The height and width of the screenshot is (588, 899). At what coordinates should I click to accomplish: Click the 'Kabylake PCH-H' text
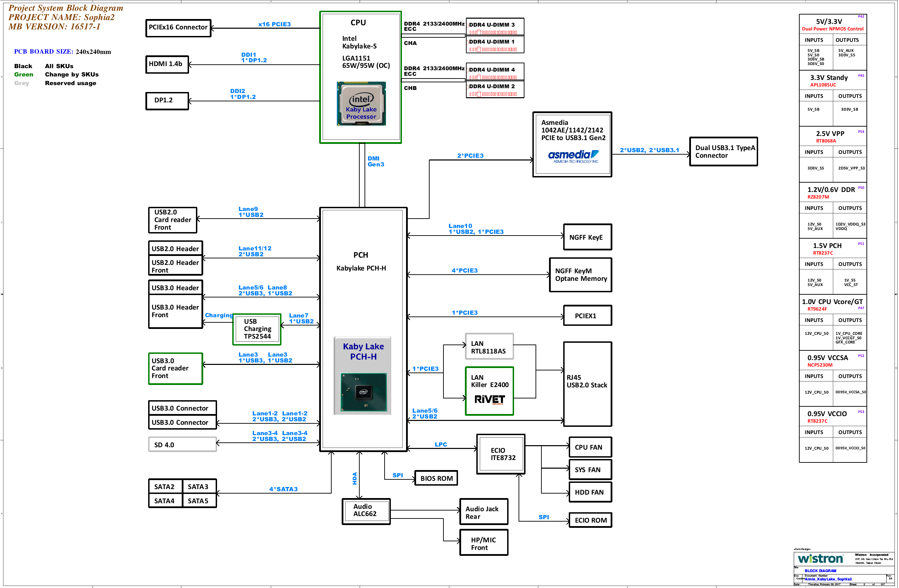pos(361,268)
